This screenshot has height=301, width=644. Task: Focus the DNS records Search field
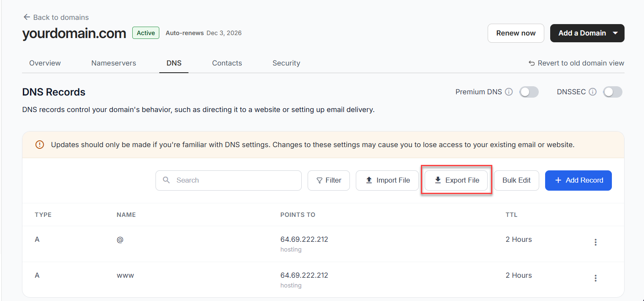click(229, 181)
